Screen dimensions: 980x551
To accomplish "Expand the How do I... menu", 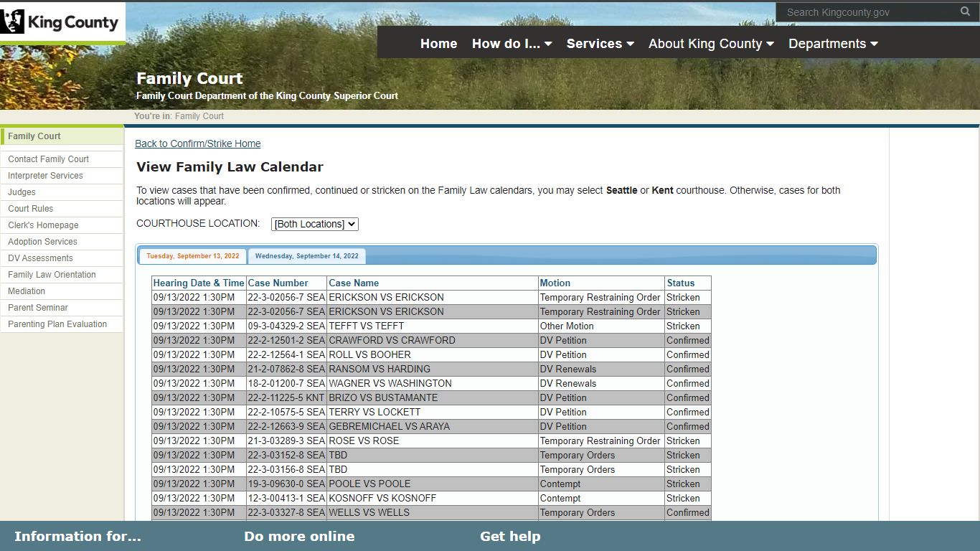I will click(x=512, y=44).
